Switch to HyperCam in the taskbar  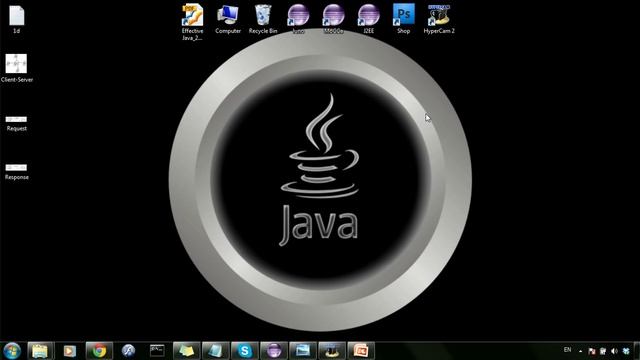click(332, 351)
